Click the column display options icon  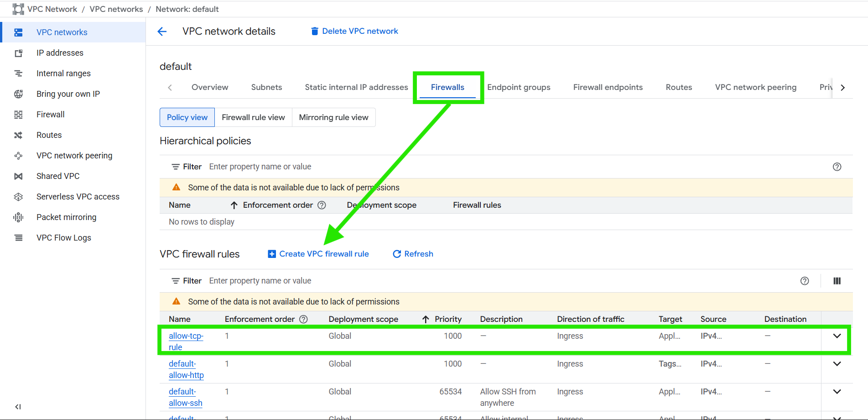[837, 281]
